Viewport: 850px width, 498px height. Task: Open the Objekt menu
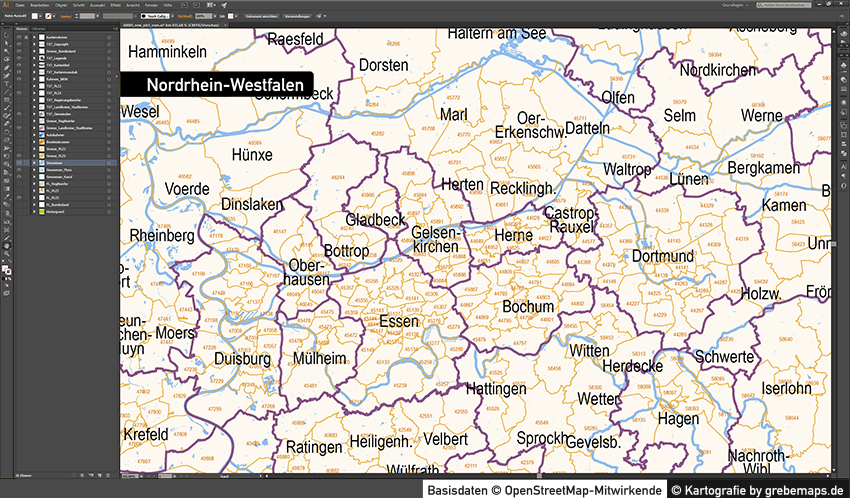click(61, 6)
